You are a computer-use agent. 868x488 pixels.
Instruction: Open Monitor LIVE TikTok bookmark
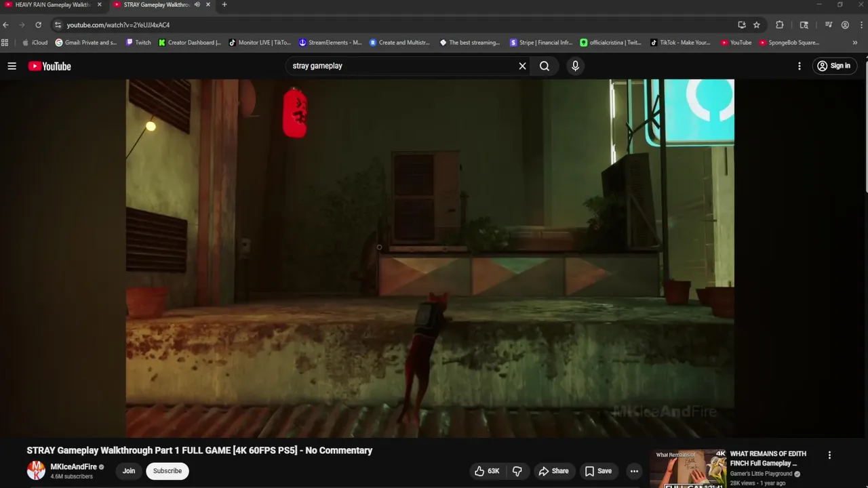[x=260, y=43]
